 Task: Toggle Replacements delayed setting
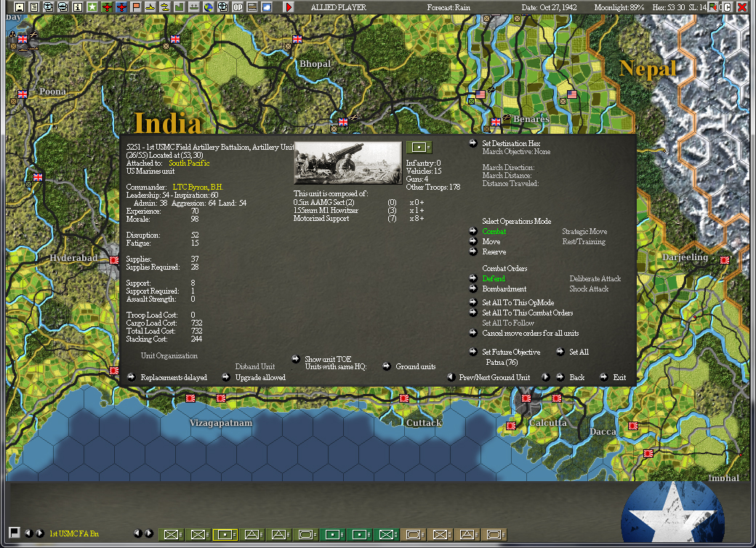click(174, 377)
